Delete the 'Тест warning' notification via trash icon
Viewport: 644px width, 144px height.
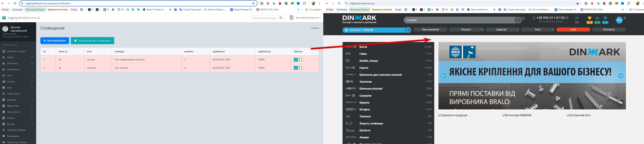pos(300,68)
